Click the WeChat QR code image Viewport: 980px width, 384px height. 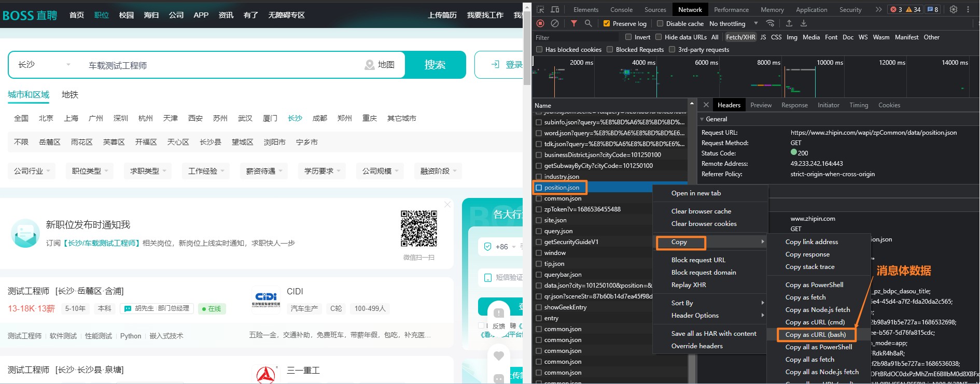click(419, 229)
